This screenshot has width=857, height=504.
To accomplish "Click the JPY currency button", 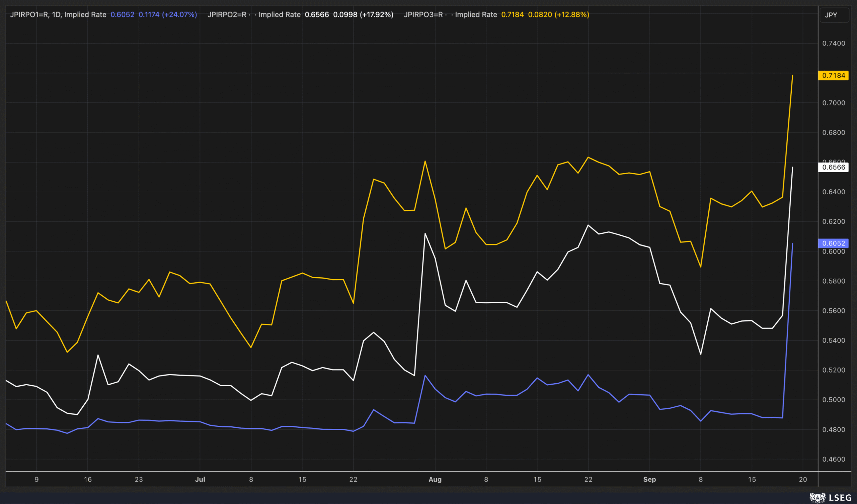I will [834, 15].
